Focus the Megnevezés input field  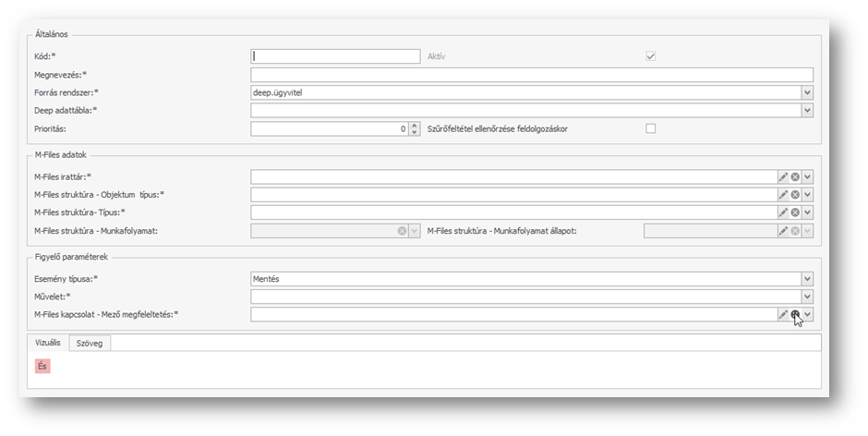click(x=531, y=75)
